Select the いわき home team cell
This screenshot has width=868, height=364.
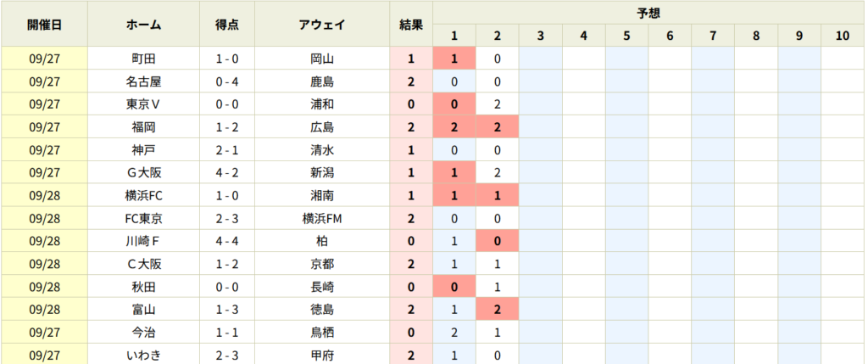(x=143, y=355)
